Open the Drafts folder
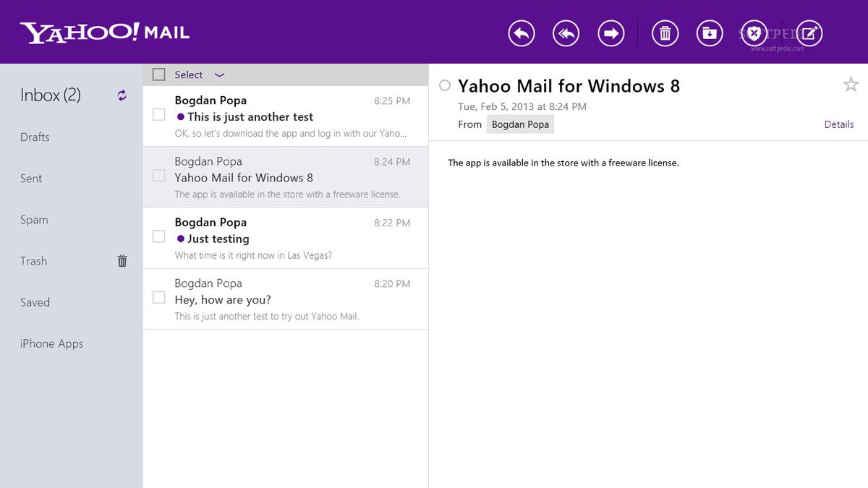 [x=35, y=137]
